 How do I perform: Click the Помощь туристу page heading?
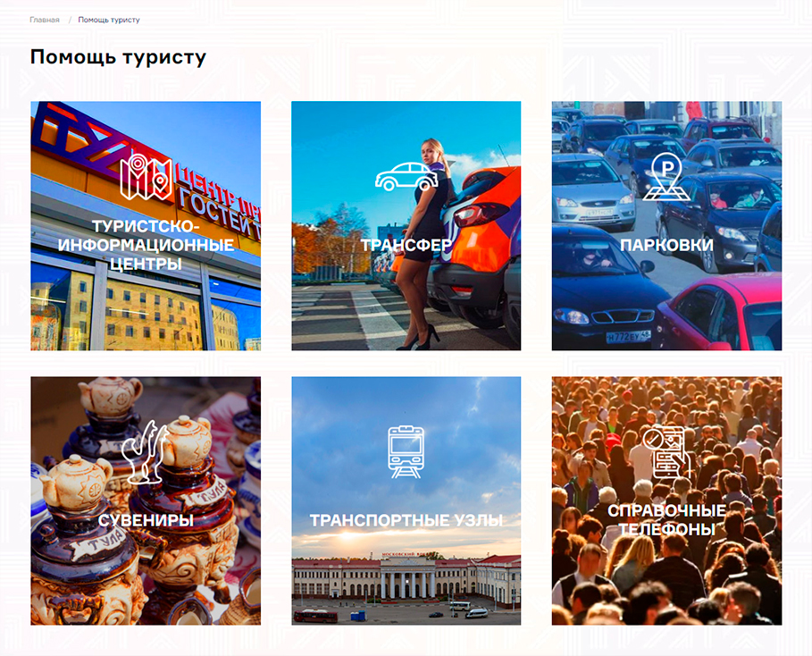[118, 57]
